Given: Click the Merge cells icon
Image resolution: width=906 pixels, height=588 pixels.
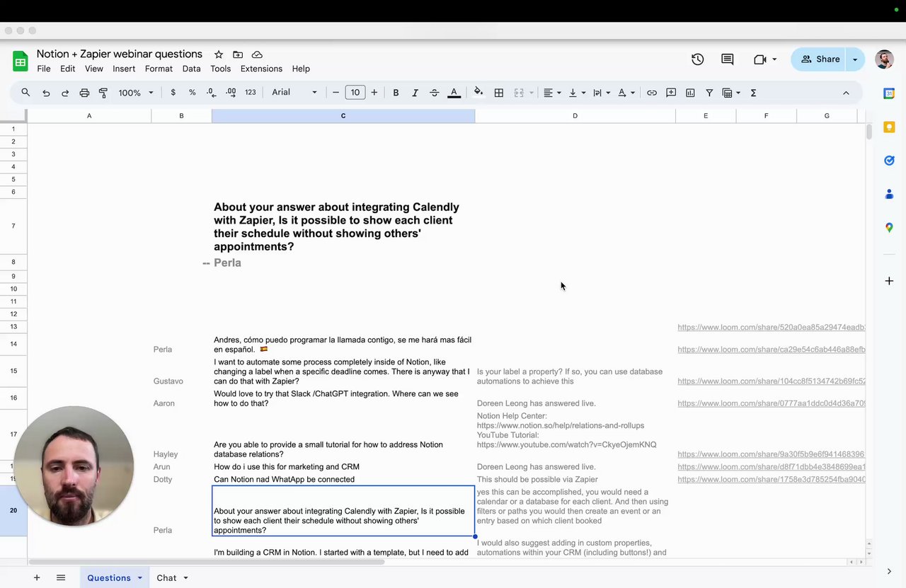Looking at the screenshot, I should (x=519, y=93).
